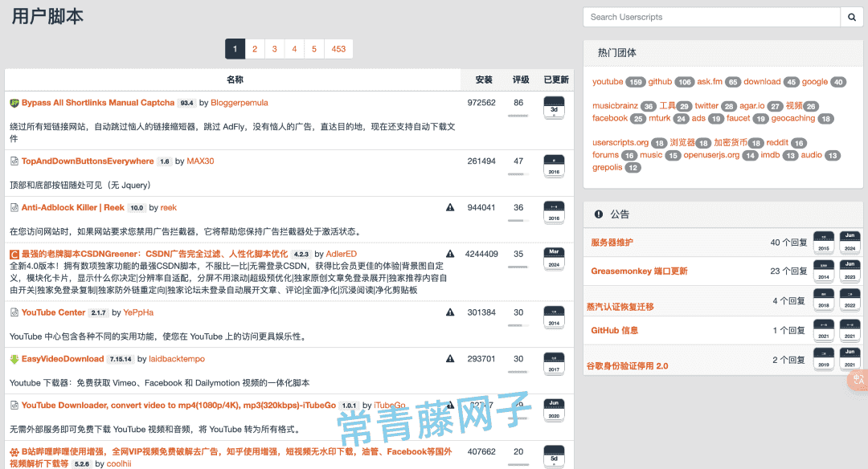Click the 2018 calendar icon for 蒸汽认证恢复迁移
This screenshot has width=868, height=469.
click(x=824, y=300)
